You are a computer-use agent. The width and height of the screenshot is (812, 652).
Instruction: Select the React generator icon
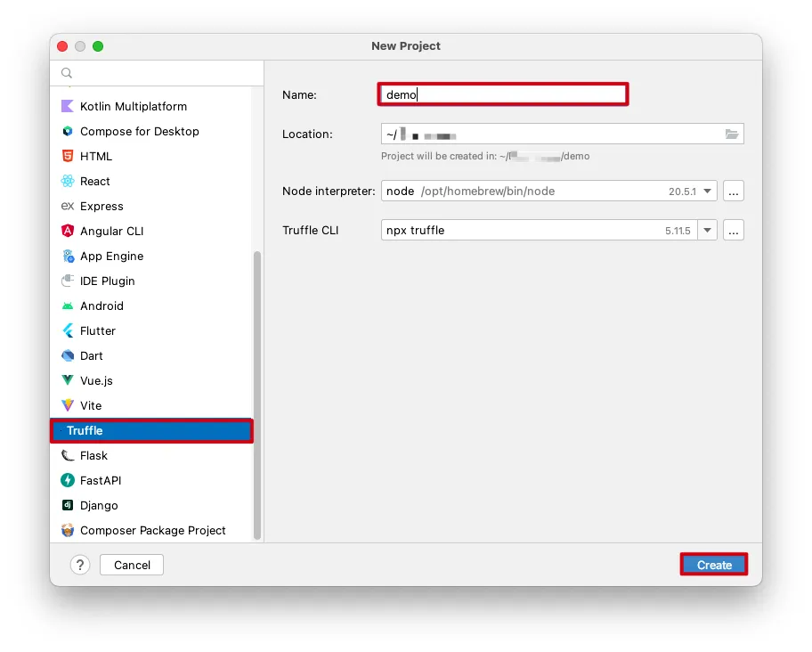coord(68,181)
